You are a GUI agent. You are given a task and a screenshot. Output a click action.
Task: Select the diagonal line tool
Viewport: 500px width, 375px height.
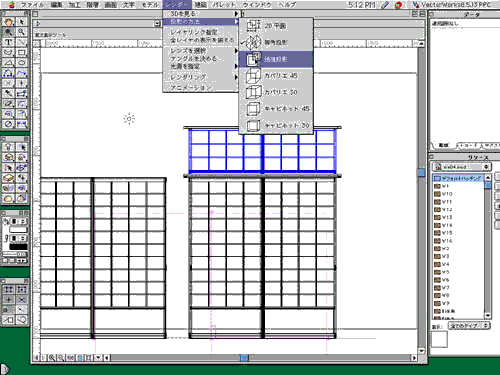[x=22, y=43]
